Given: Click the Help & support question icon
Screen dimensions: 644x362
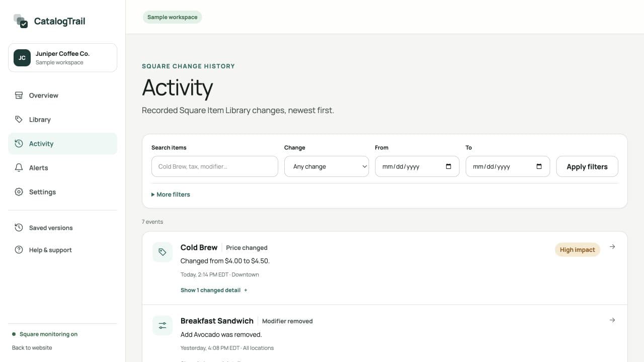Looking at the screenshot, I should (19, 250).
